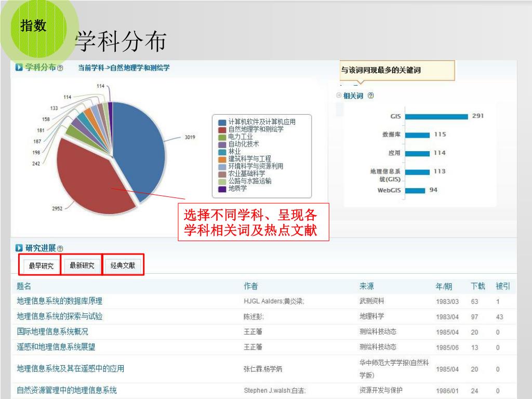This screenshot has width=532, height=399.
Task: Click source 华中师范大学学报(自然科学版)
Action: coord(394,369)
